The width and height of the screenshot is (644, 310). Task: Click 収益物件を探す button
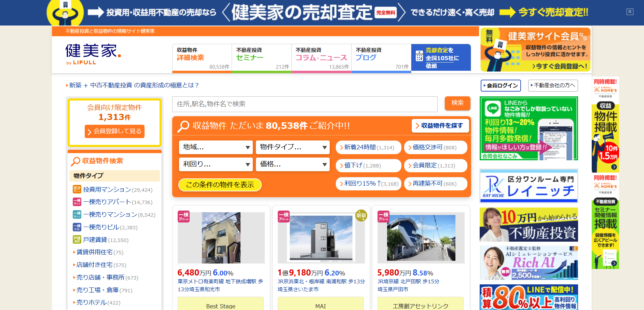[x=440, y=126]
